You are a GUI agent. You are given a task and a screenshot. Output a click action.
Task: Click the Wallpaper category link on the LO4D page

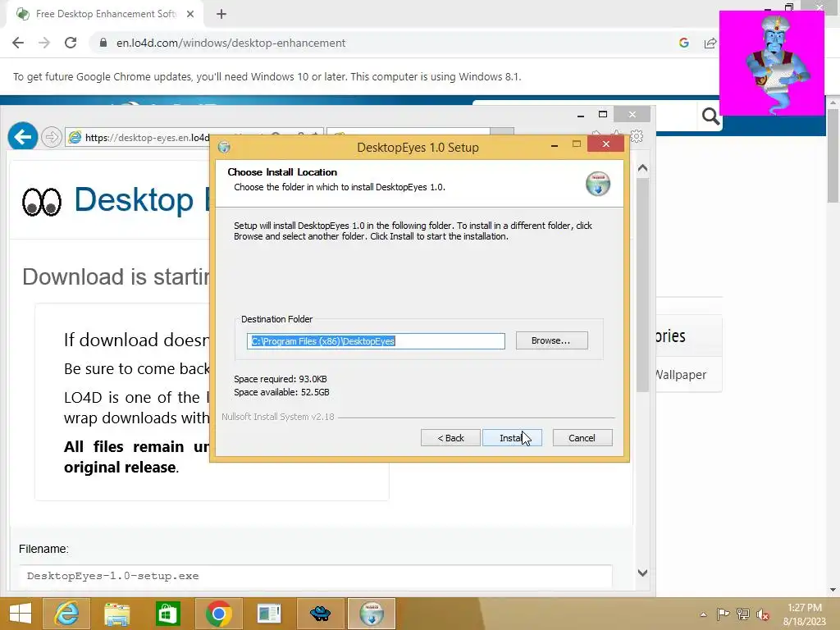680,374
